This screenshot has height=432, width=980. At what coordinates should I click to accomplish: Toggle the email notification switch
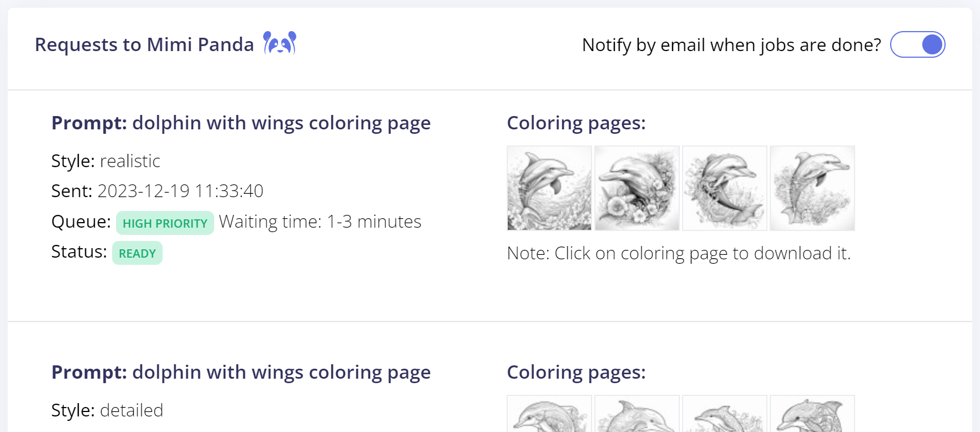(917, 44)
